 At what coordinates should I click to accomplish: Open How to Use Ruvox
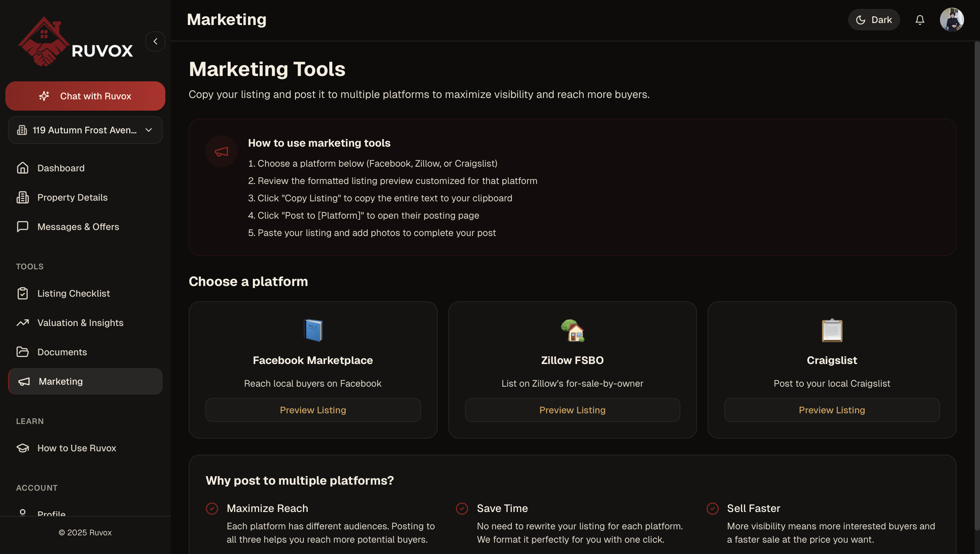click(76, 448)
